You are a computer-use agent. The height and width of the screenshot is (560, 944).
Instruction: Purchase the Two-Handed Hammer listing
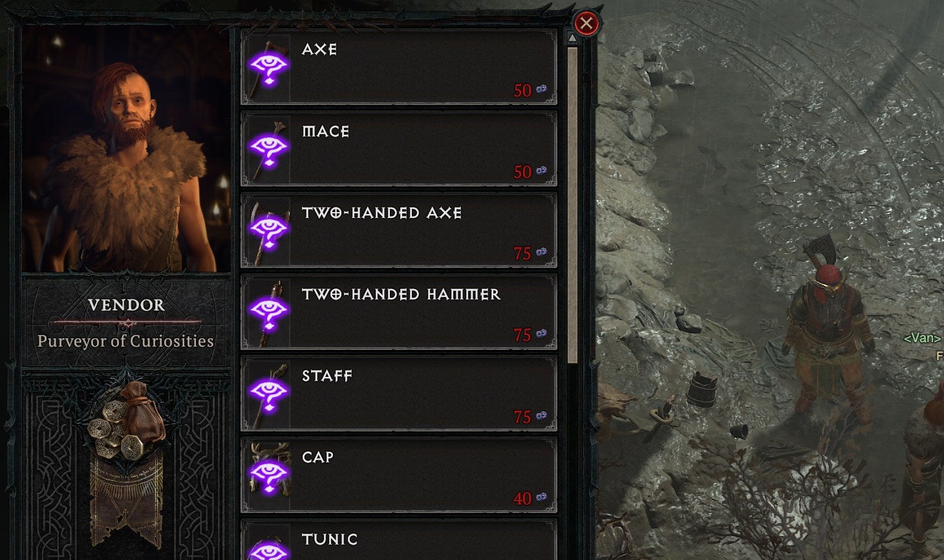(x=399, y=312)
